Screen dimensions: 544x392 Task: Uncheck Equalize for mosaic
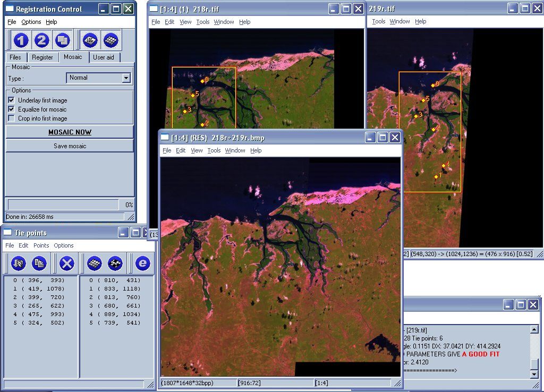coord(11,109)
